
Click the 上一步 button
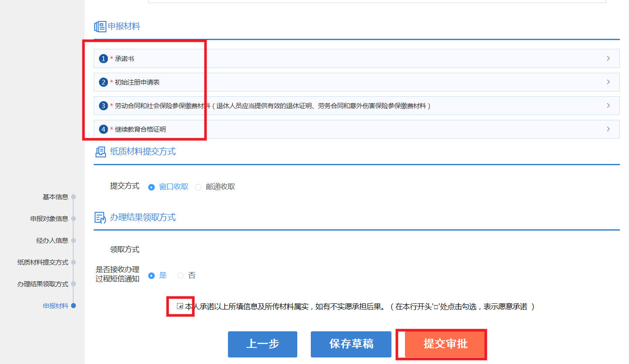tap(262, 344)
